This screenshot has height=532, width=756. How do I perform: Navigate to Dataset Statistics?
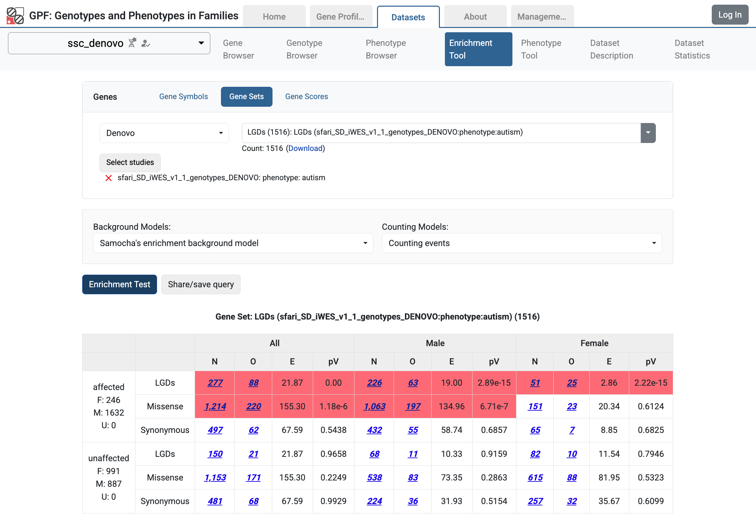692,49
